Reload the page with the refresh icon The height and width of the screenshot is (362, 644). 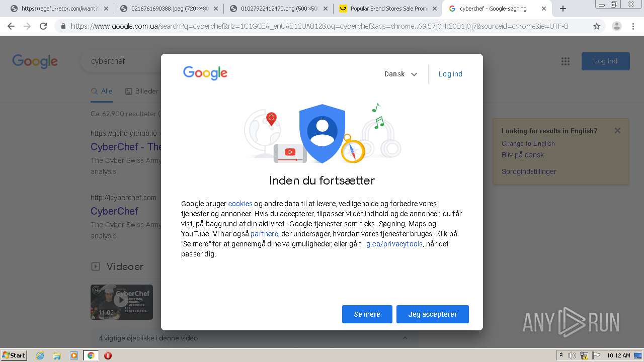pos(43,26)
